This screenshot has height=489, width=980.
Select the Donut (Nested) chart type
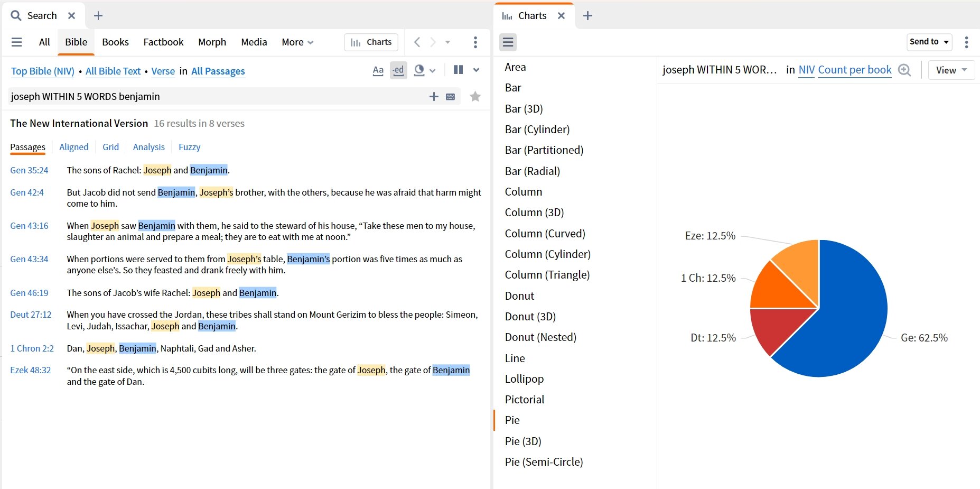pyautogui.click(x=540, y=337)
